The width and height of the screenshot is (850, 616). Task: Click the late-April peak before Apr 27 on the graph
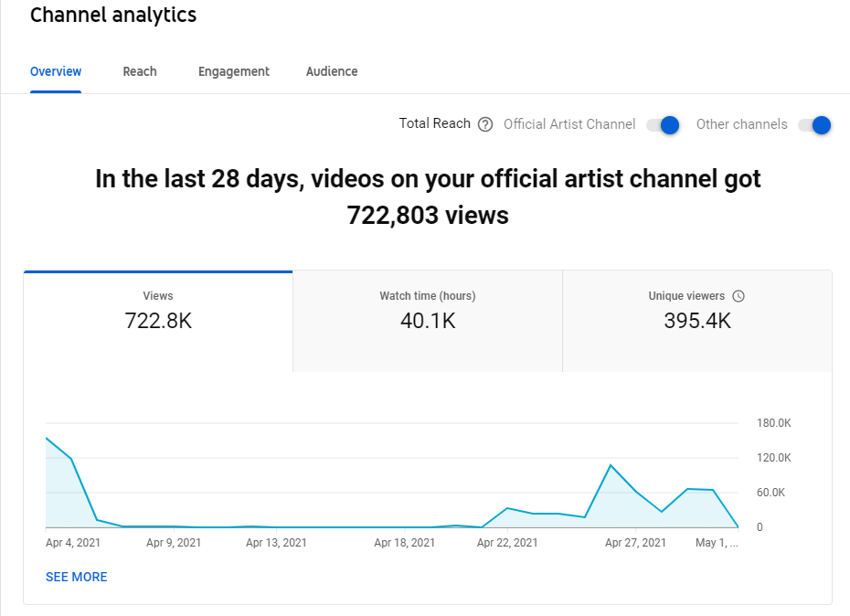611,465
